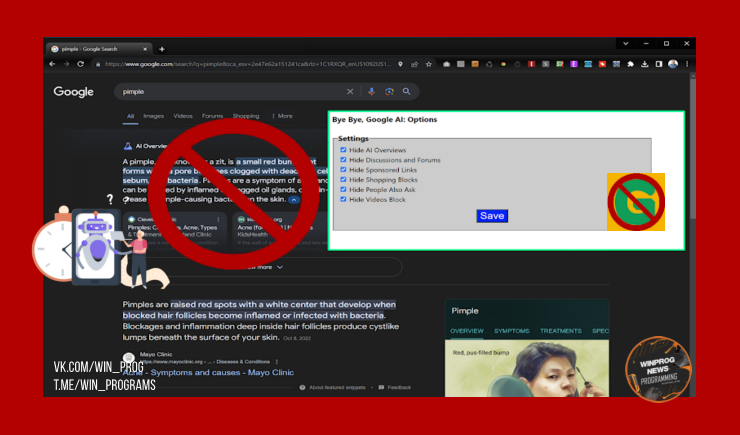Open the Chrome three-dot menu
Viewport: 740px width, 435px height.
pyautogui.click(x=687, y=64)
